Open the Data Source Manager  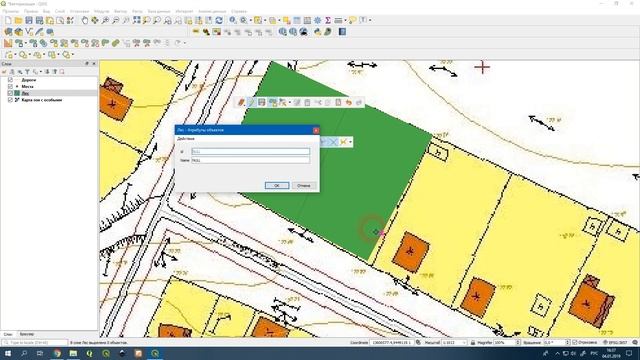[x=8, y=32]
